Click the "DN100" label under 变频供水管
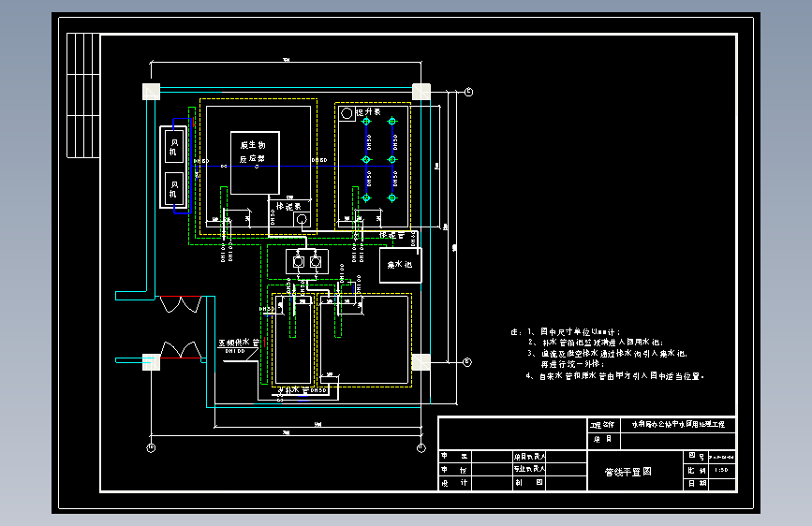The image size is (812, 526). point(235,351)
